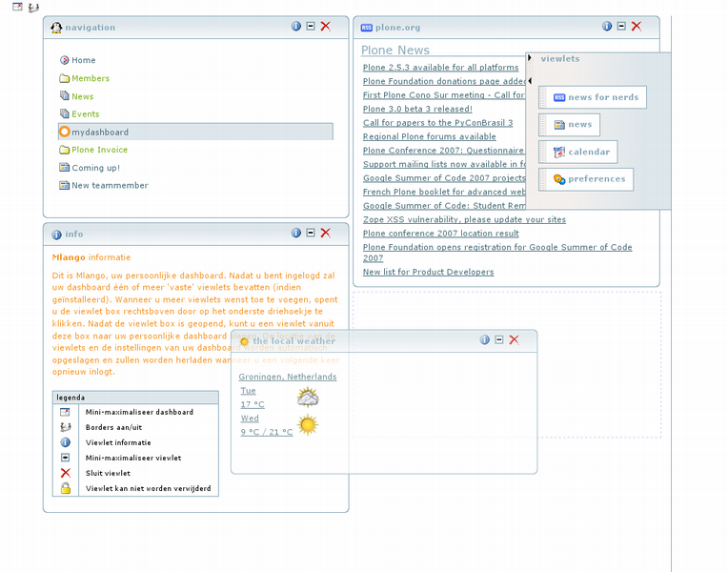728x572 pixels.
Task: Collapse the viewlets box using top triangle
Action: pos(530,58)
